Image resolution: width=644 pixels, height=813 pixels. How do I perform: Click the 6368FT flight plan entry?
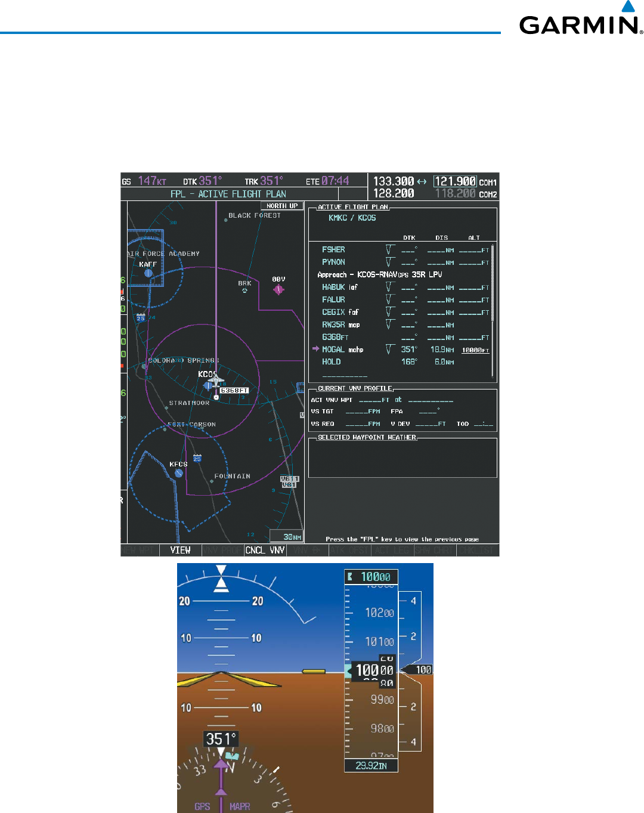click(x=335, y=337)
